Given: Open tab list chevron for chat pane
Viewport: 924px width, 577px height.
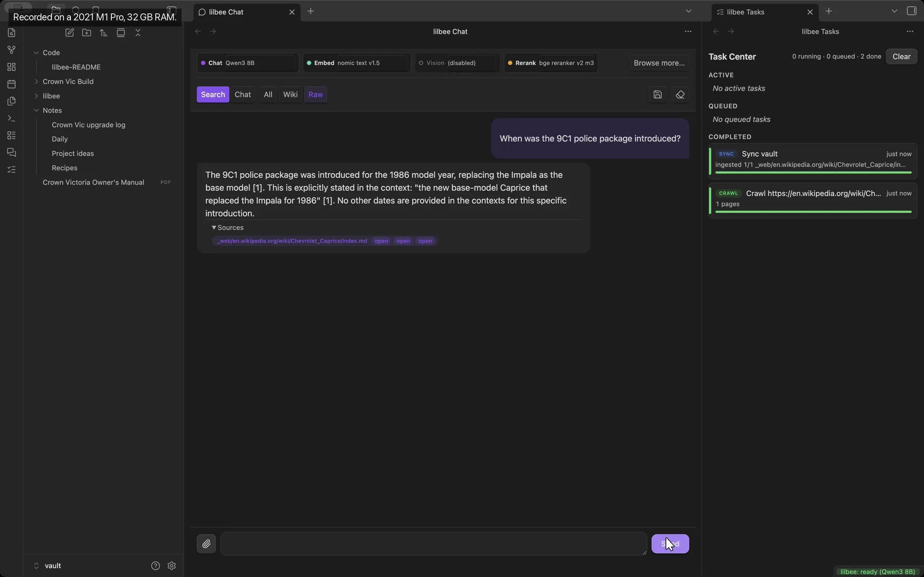Looking at the screenshot, I should coord(688,11).
